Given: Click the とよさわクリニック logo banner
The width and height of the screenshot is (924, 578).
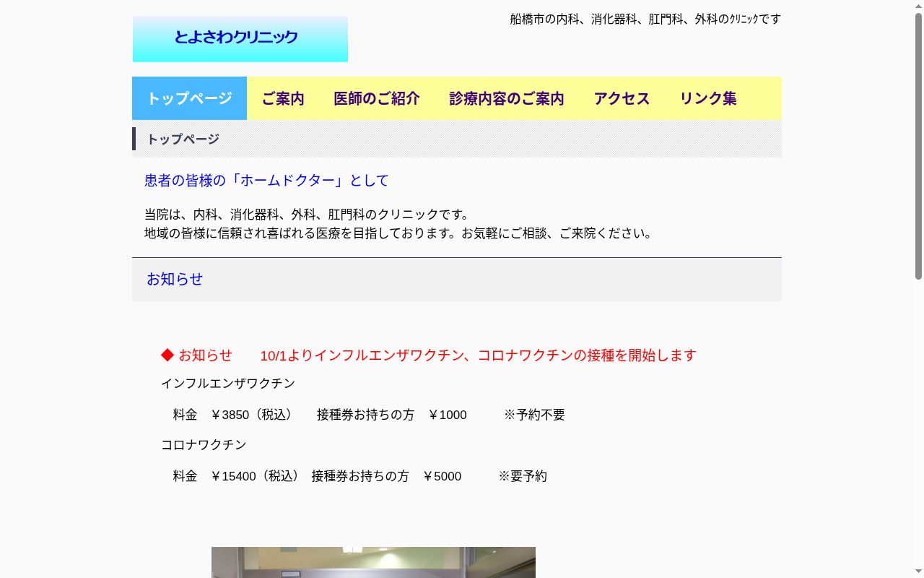Looking at the screenshot, I should (240, 39).
